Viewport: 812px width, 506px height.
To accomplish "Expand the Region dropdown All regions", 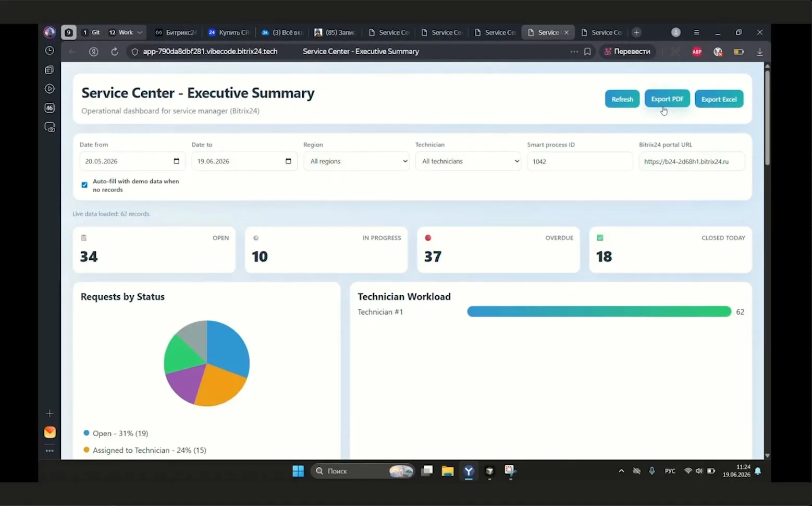I will (357, 161).
